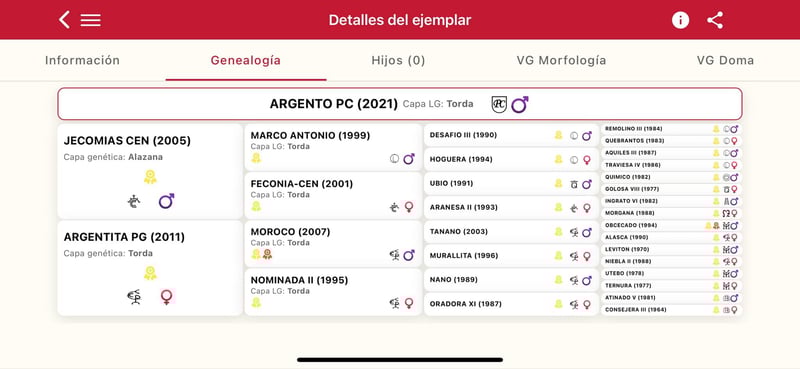Open the CONSEJERA III (1964) entry
This screenshot has width=800, height=369.
pos(671,310)
